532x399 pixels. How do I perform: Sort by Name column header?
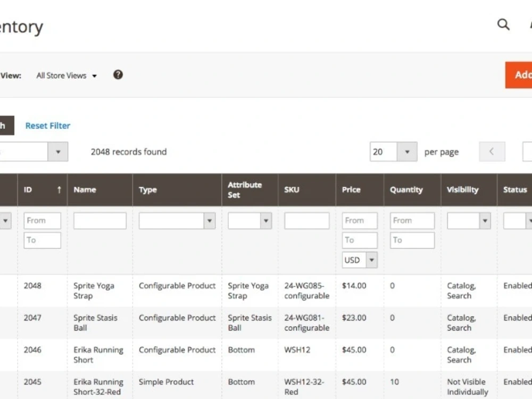click(x=100, y=190)
